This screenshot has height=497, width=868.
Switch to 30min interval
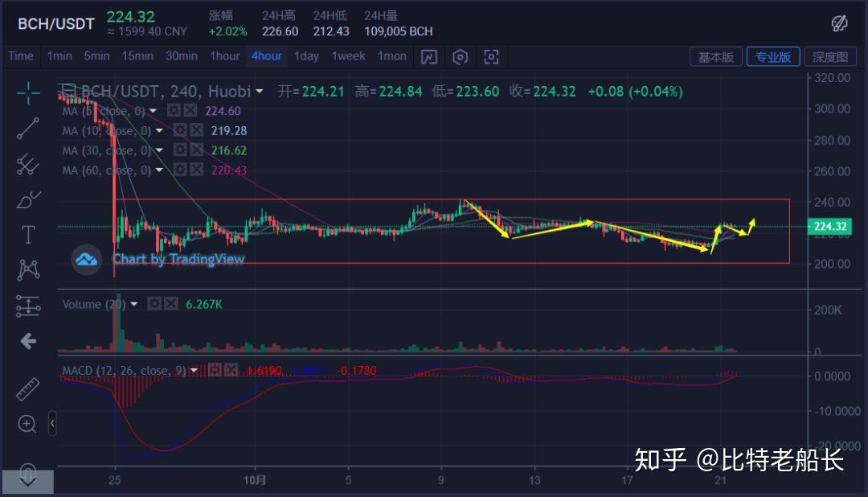(x=181, y=56)
